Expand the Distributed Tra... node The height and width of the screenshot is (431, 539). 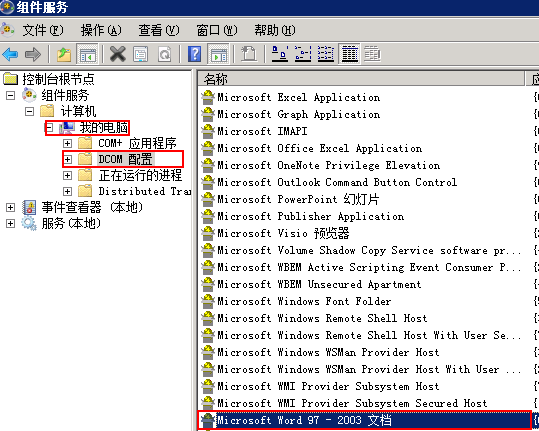tap(67, 191)
